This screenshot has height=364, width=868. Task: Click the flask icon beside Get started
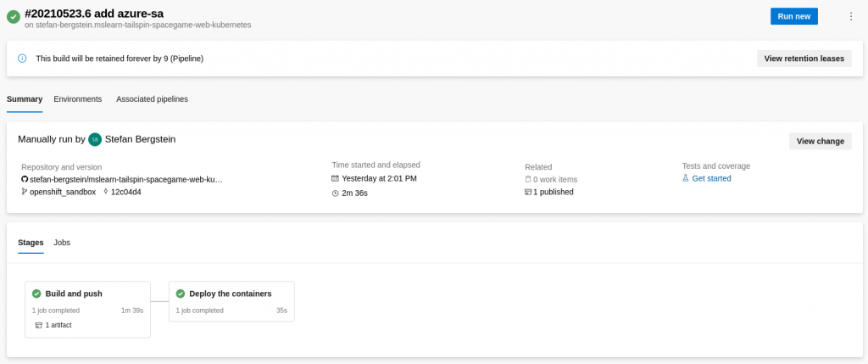685,178
